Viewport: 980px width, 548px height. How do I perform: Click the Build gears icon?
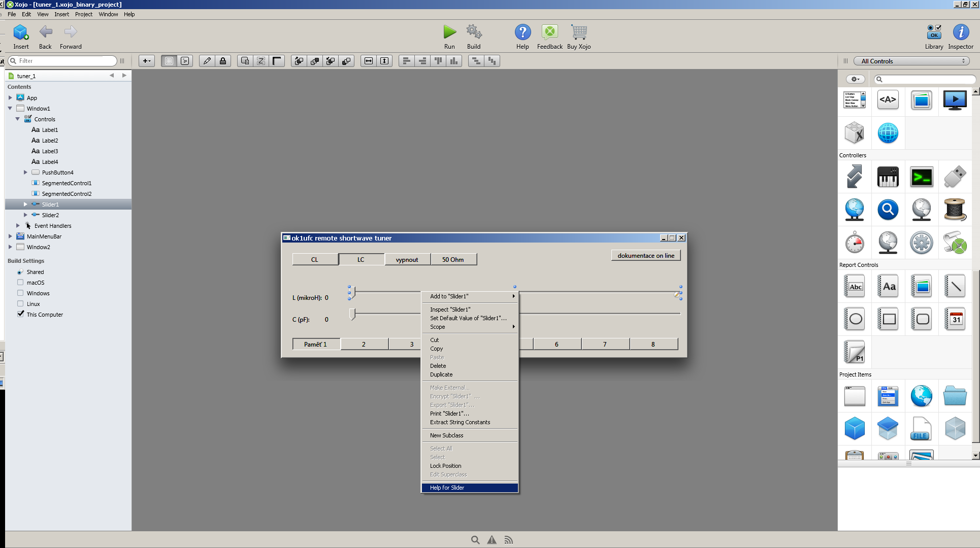click(474, 32)
